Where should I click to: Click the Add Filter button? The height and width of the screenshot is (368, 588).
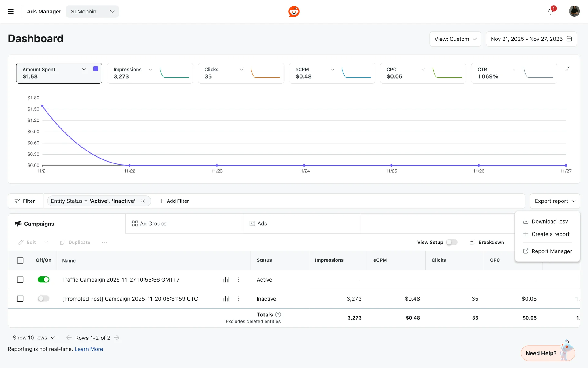click(174, 201)
